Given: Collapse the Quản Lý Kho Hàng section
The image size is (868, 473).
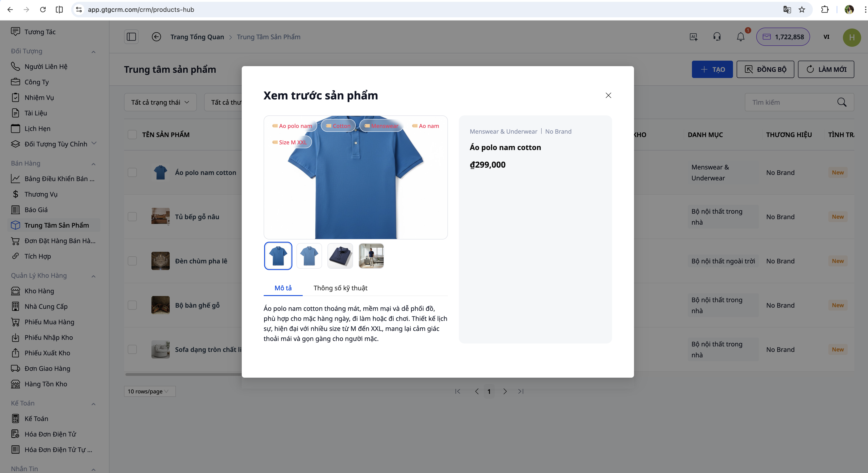Looking at the screenshot, I should pyautogui.click(x=94, y=275).
